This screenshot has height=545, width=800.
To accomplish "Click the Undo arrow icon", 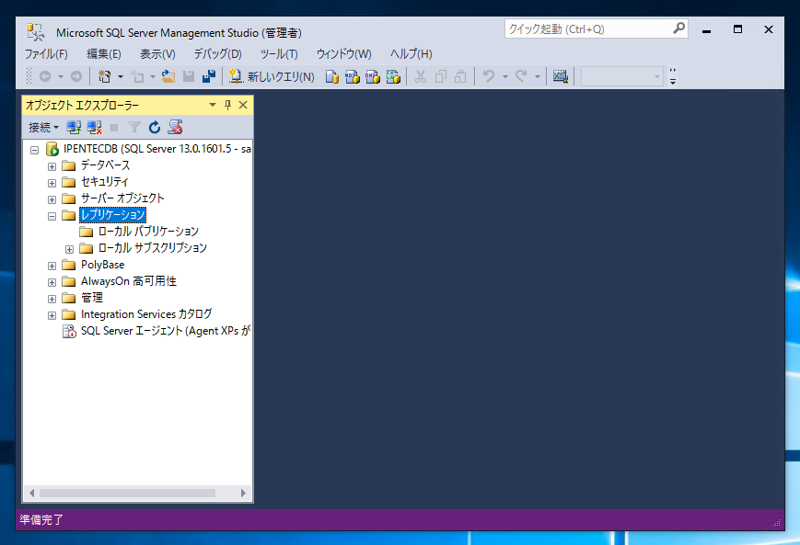I will (489, 77).
